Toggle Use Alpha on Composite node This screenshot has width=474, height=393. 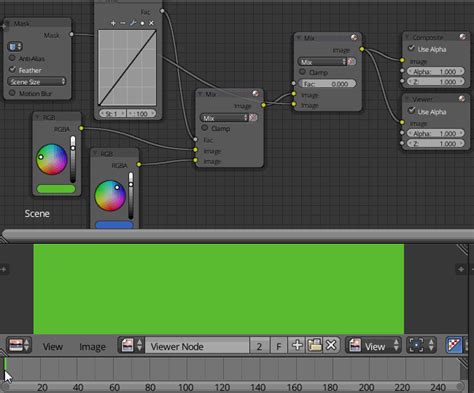[411, 48]
